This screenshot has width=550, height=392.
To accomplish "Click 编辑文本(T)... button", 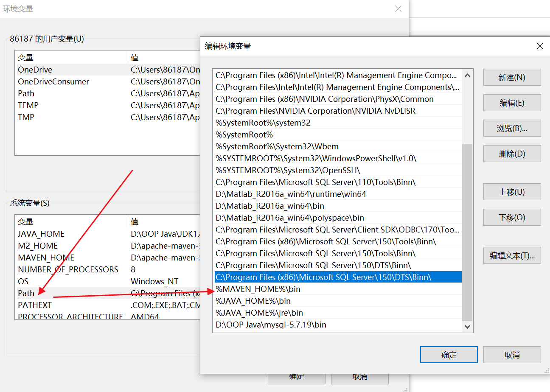I will pos(512,255).
